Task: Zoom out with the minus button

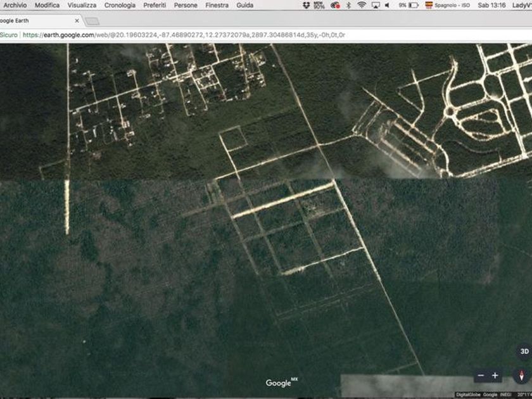Action: pos(481,376)
